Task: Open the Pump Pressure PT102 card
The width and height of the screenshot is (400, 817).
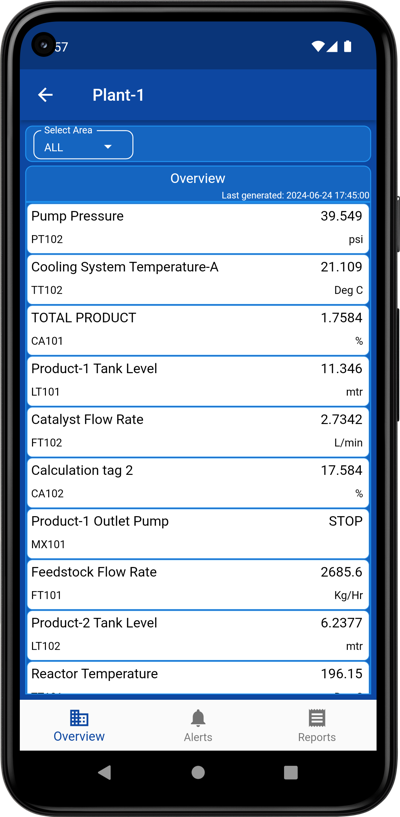Action: pyautogui.click(x=198, y=228)
